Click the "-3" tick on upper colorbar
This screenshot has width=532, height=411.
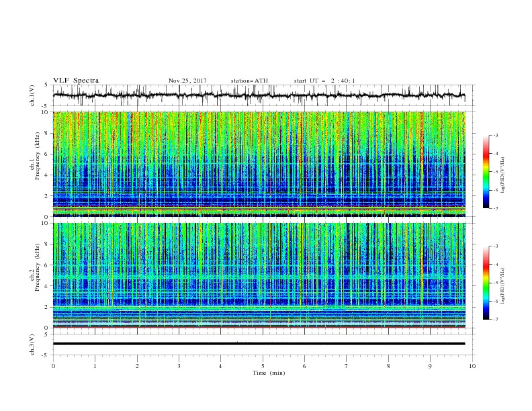[x=495, y=135]
